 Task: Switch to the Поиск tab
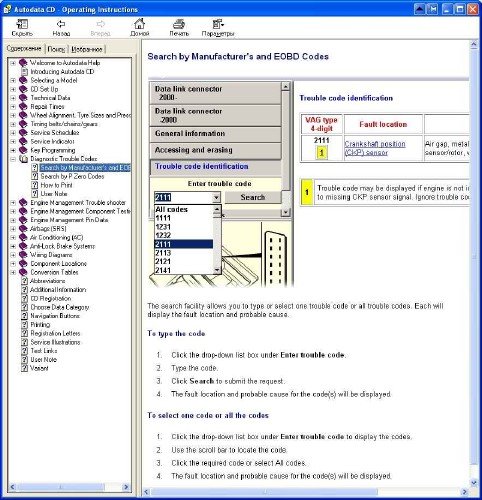(56, 49)
